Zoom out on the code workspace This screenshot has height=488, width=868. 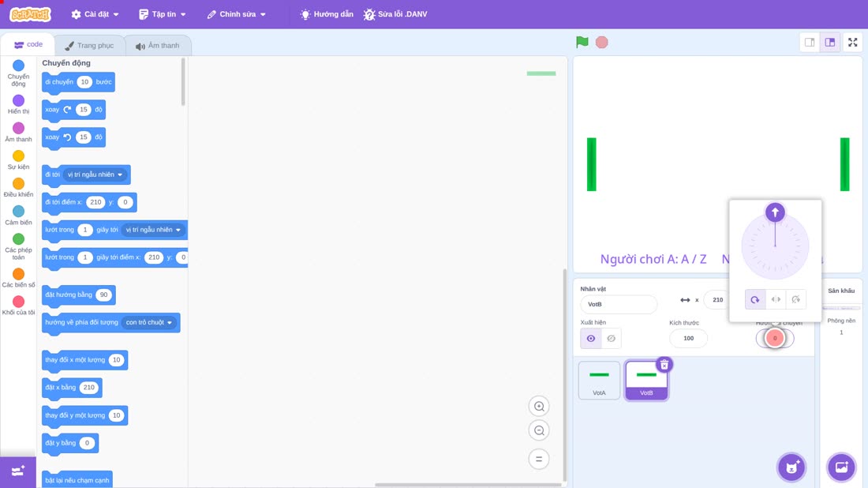[539, 430]
